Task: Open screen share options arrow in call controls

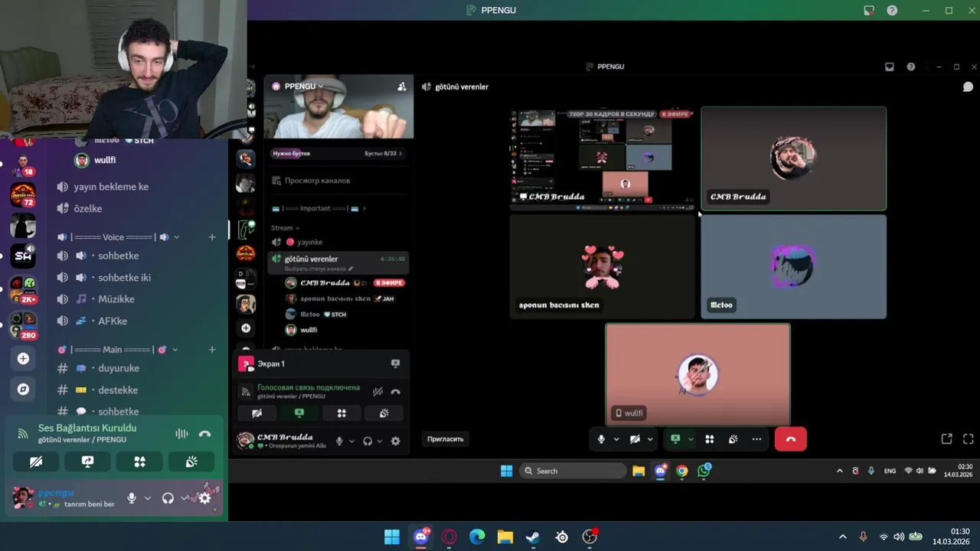Action: point(691,439)
